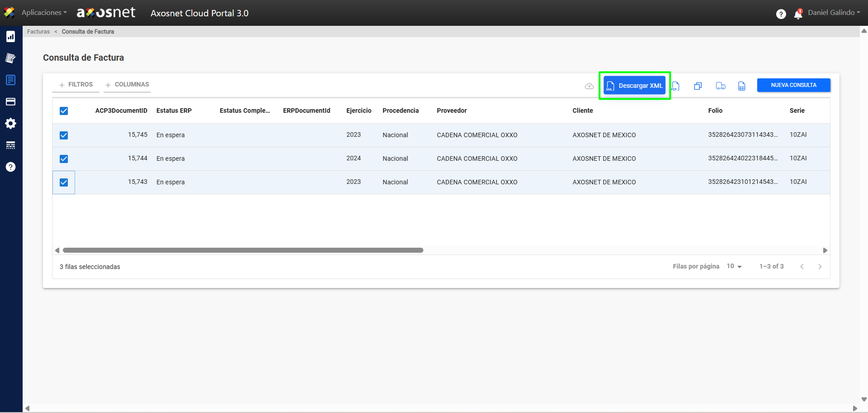This screenshot has width=868, height=413.
Task: Click the colorful apps launcher icon
Action: (9, 13)
